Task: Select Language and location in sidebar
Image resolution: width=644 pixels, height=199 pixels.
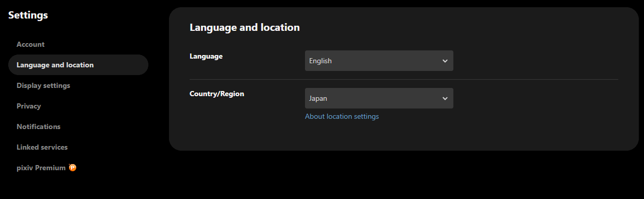Action: (78, 65)
